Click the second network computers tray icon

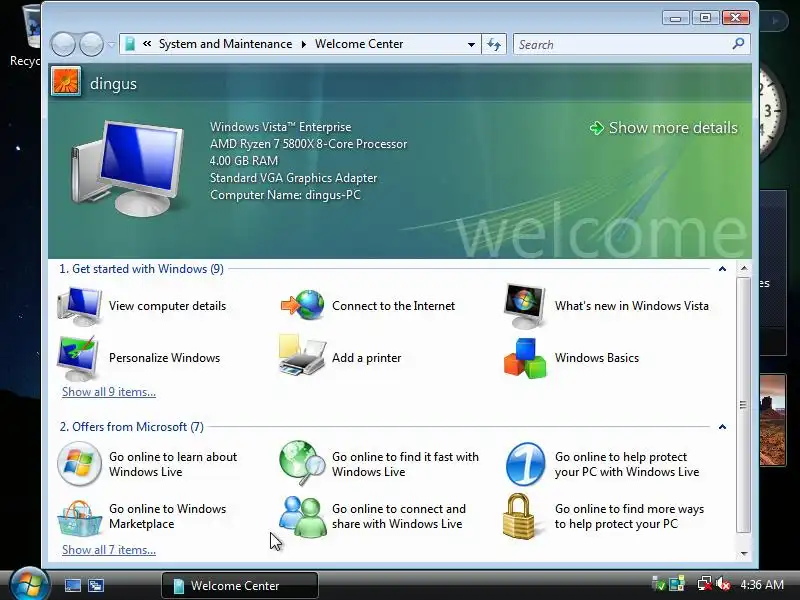[x=677, y=584]
